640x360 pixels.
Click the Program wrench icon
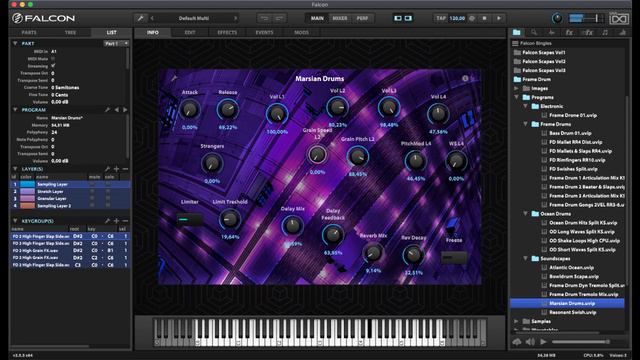tap(107, 110)
